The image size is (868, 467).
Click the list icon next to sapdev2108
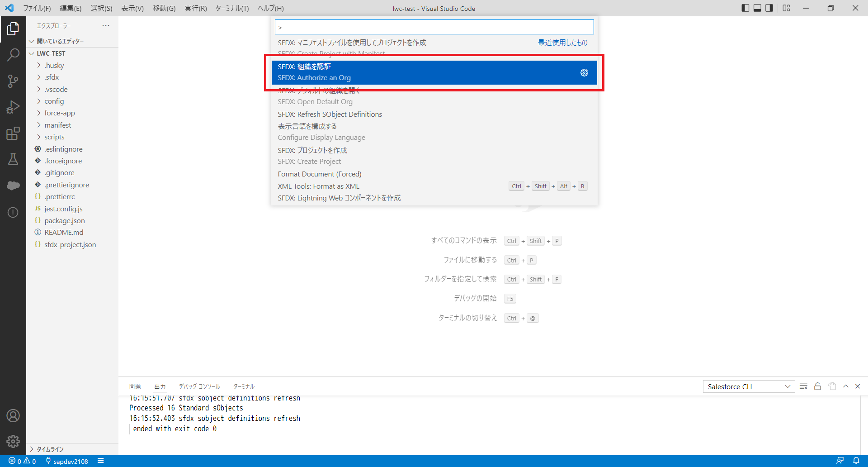[x=101, y=461]
